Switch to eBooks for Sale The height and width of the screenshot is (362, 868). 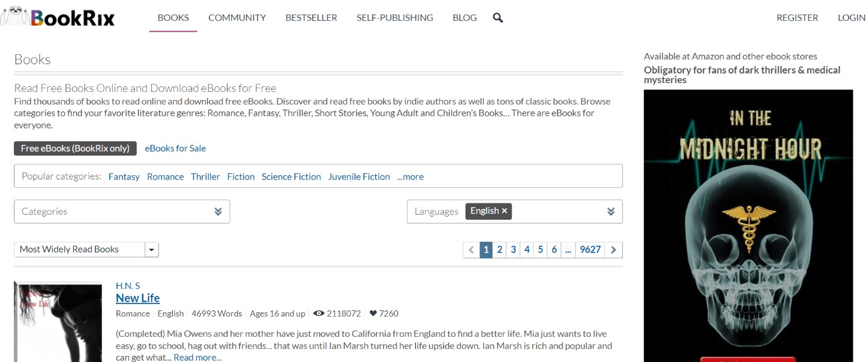[175, 149]
